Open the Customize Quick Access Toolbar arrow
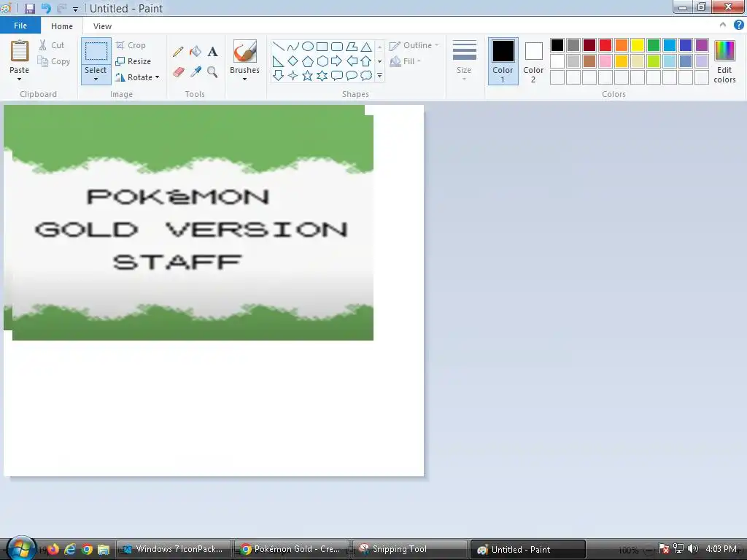Screen dimensions: 747x560 (x=75, y=9)
